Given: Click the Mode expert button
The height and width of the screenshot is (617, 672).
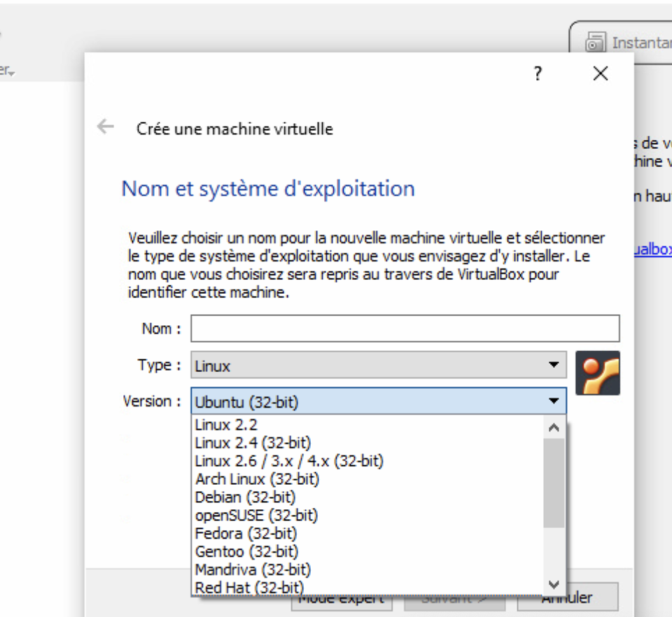Looking at the screenshot, I should tap(341, 602).
